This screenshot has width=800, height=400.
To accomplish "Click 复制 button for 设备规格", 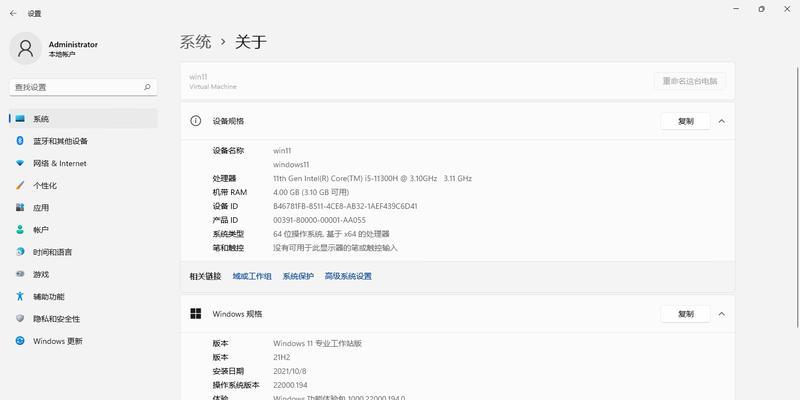I will (685, 121).
